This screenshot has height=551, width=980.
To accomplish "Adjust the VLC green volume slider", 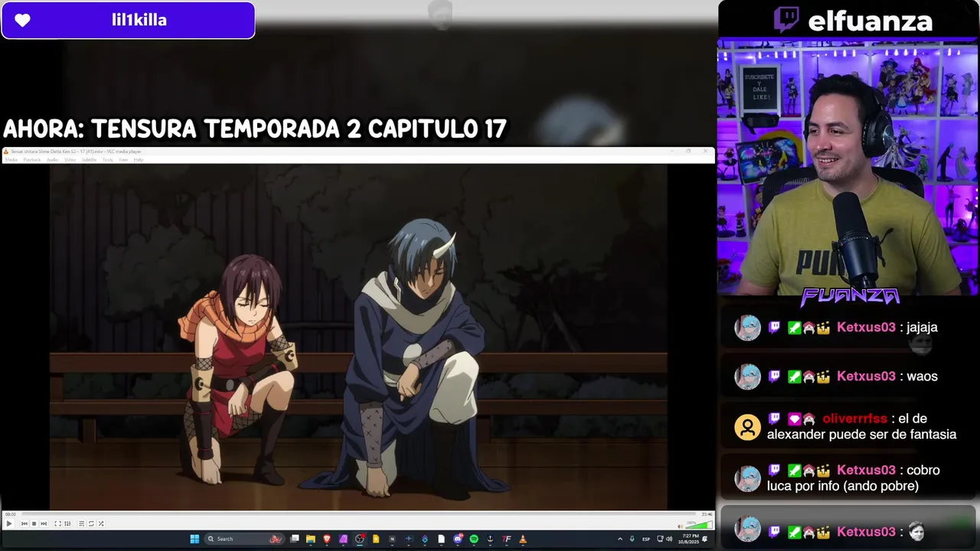I will (699, 524).
